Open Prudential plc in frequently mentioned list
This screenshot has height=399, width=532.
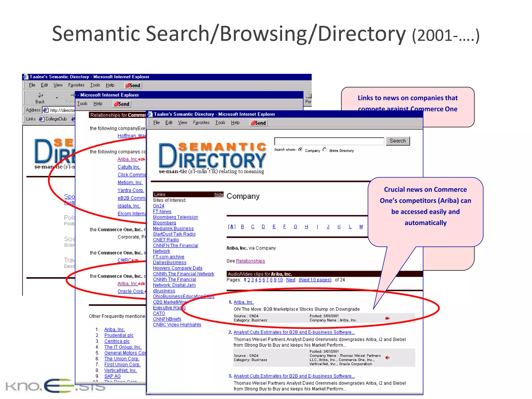[x=119, y=335]
